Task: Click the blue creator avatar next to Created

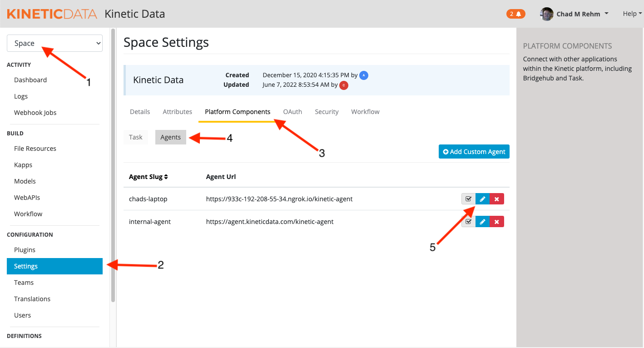Action: (x=364, y=75)
